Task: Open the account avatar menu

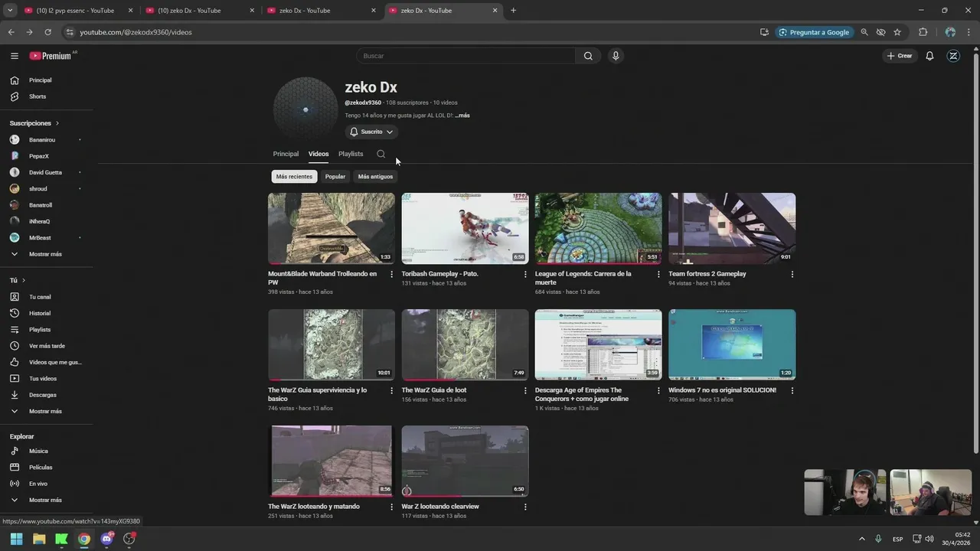Action: click(953, 56)
